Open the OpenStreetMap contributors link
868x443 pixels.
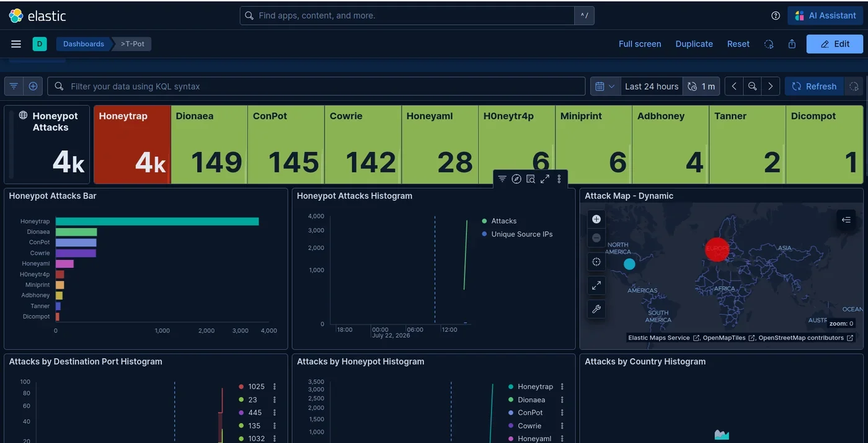[x=805, y=338]
